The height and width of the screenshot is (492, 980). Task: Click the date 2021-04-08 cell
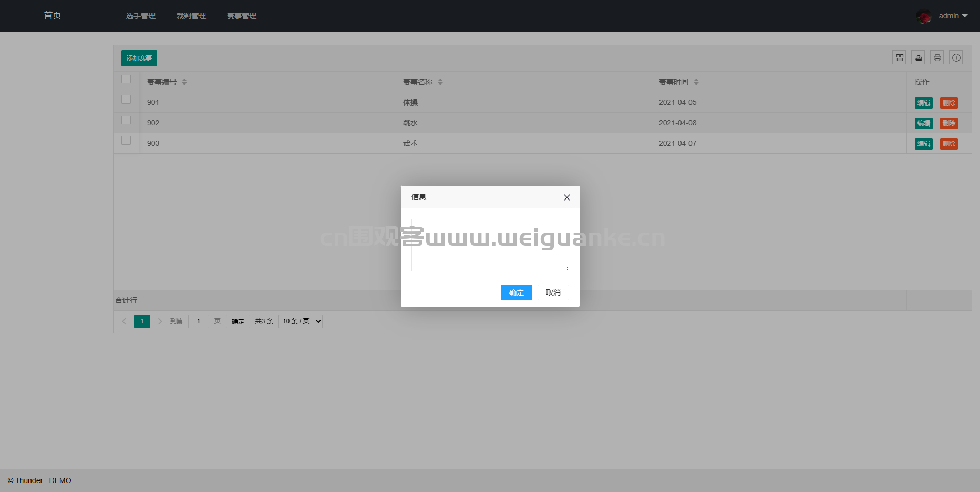click(x=779, y=123)
